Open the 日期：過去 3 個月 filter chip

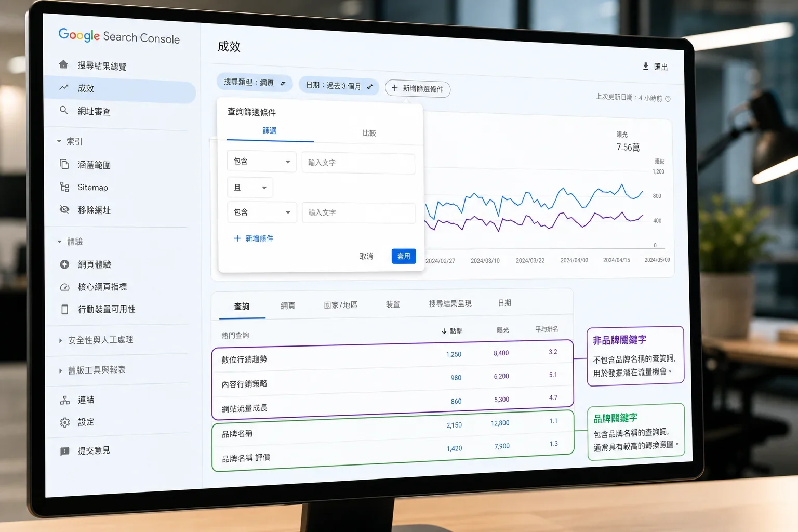tap(339, 86)
